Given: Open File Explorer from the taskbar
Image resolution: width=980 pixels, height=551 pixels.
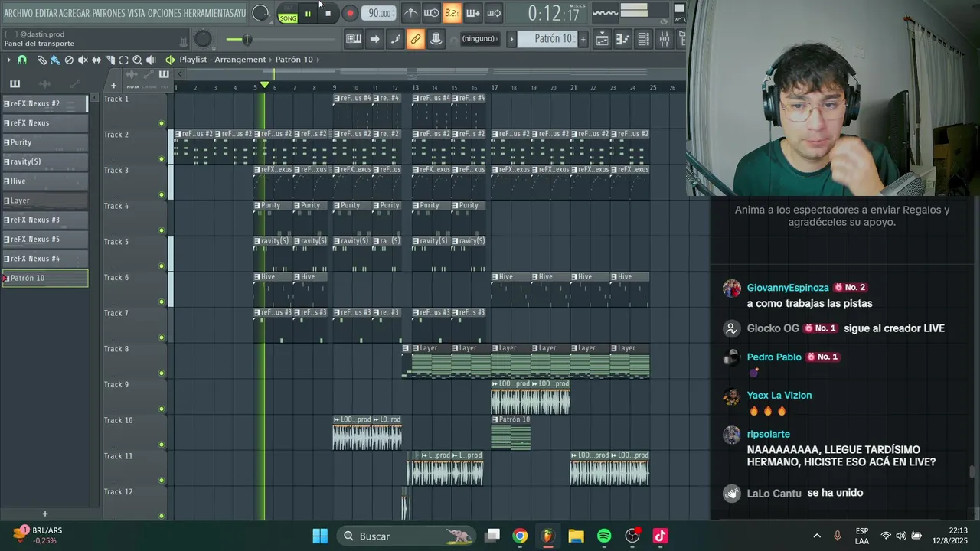Looking at the screenshot, I should [x=576, y=536].
